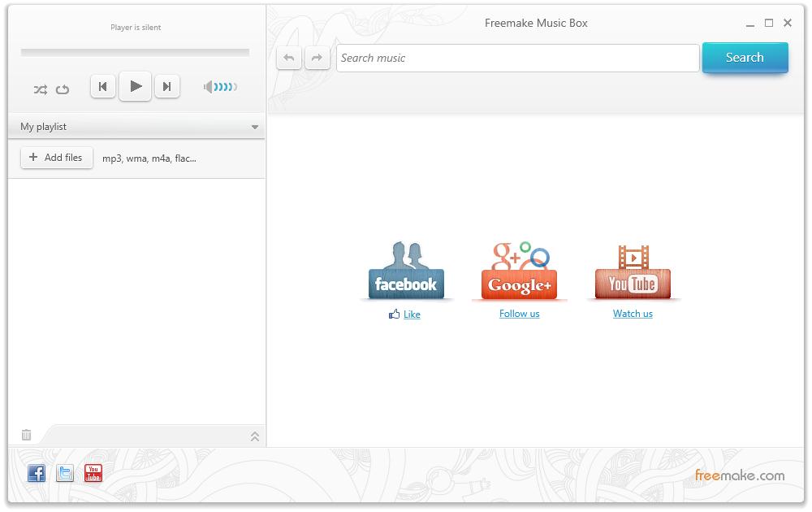
Task: Skip to the next track
Action: [x=166, y=86]
